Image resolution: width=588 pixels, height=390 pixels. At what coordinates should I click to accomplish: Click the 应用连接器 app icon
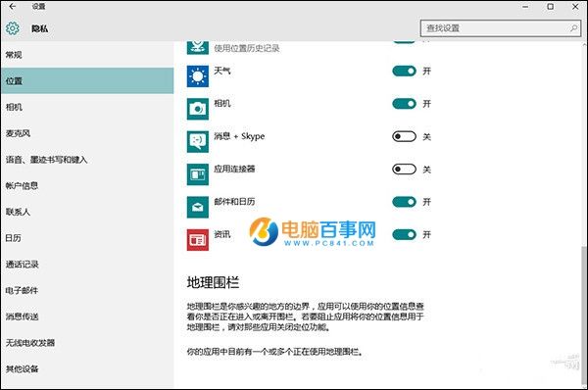pyautogui.click(x=198, y=174)
